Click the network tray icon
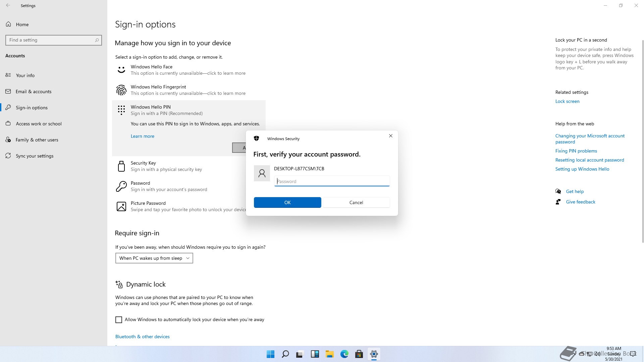 pyautogui.click(x=590, y=354)
